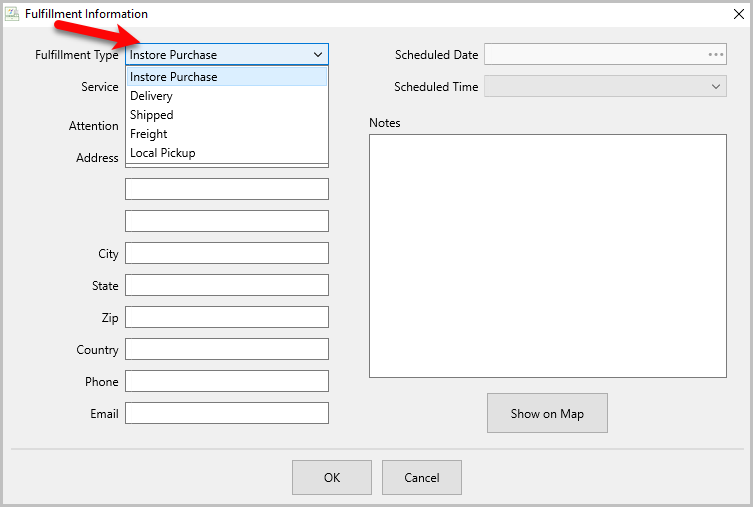Pick Local Pickup option
This screenshot has width=753, height=507.
(x=227, y=153)
